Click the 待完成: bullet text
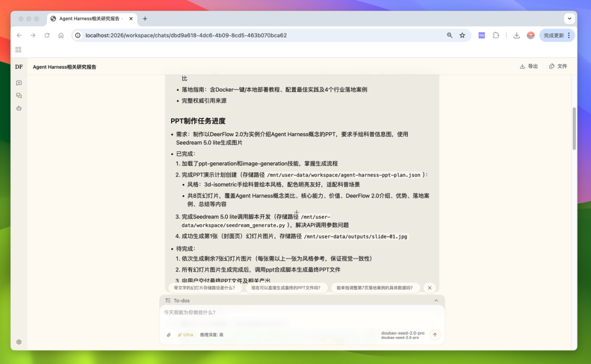This screenshot has width=591, height=364. click(x=186, y=249)
